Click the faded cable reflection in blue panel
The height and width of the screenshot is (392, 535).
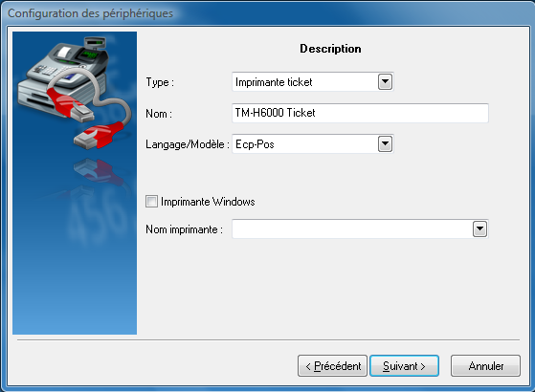[99, 172]
